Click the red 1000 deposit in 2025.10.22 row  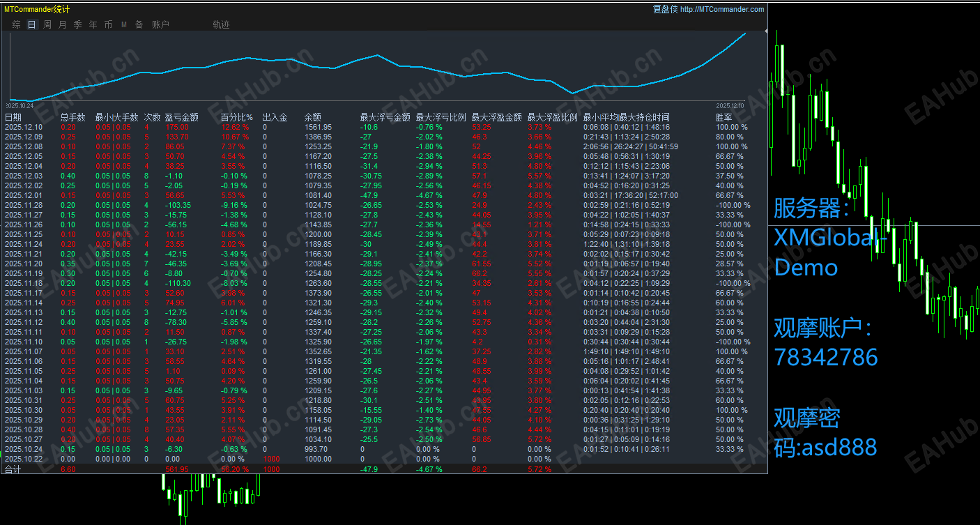tap(271, 459)
